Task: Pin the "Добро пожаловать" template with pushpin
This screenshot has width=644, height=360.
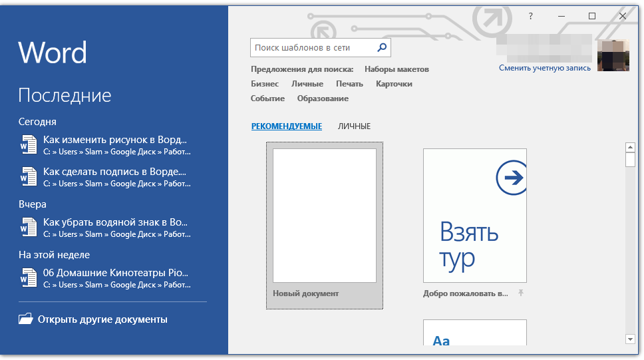Action: [x=521, y=293]
